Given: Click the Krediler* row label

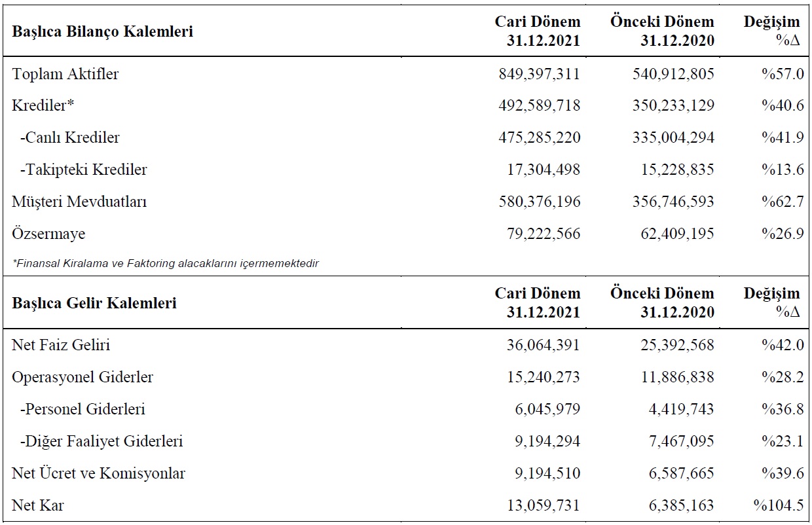Looking at the screenshot, I should pyautogui.click(x=44, y=105).
